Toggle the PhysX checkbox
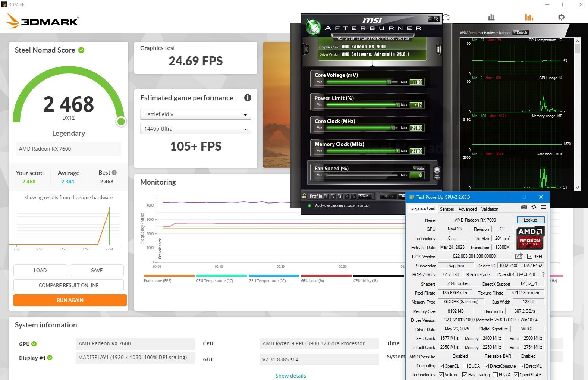 pyautogui.click(x=495, y=374)
